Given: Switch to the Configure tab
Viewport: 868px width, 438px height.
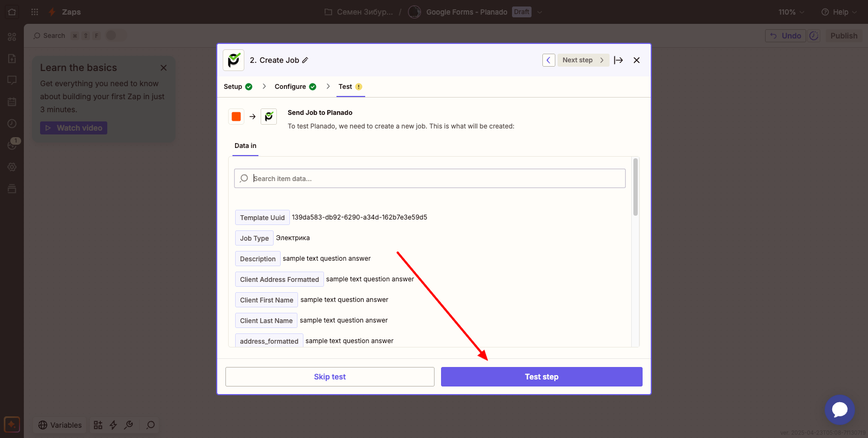Looking at the screenshot, I should point(295,87).
